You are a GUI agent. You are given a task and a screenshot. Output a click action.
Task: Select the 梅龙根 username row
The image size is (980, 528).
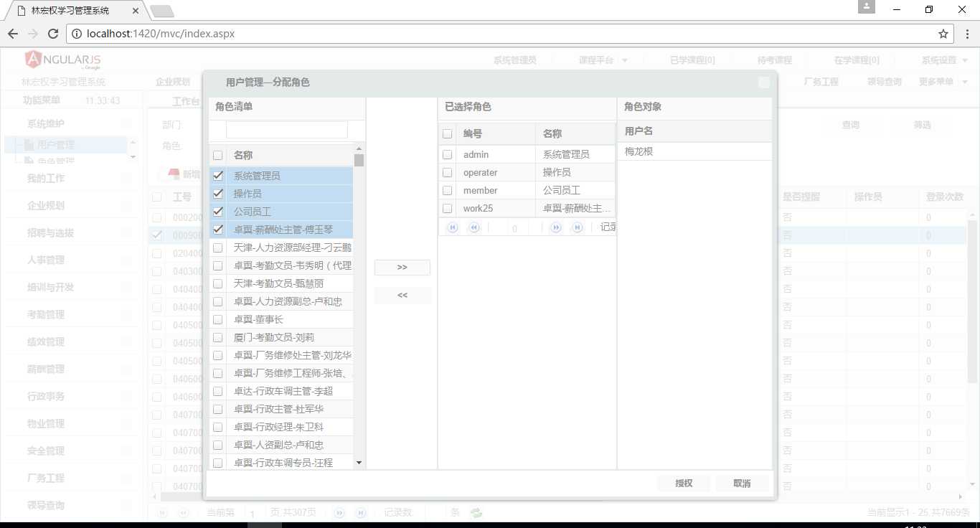(694, 151)
